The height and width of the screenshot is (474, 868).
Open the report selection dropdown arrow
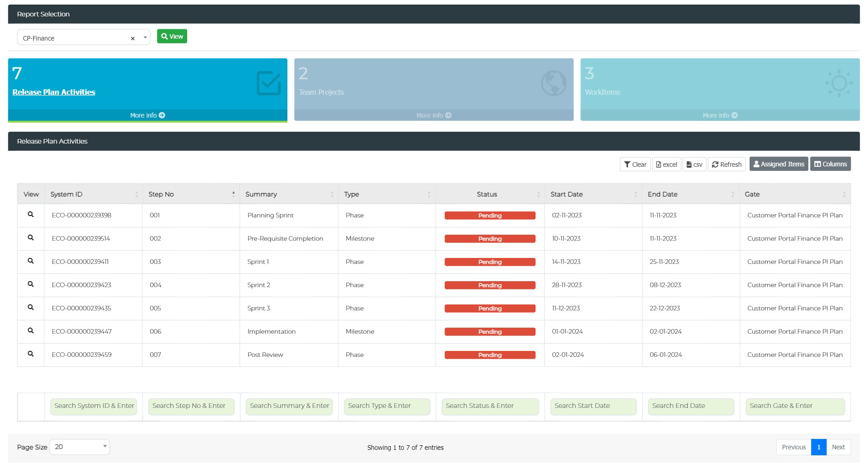[145, 37]
